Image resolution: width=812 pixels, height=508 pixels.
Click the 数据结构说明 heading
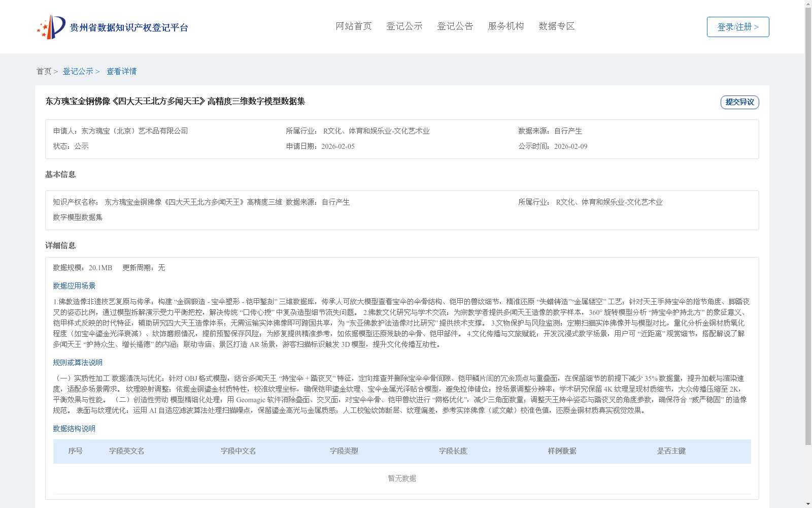pos(74,429)
